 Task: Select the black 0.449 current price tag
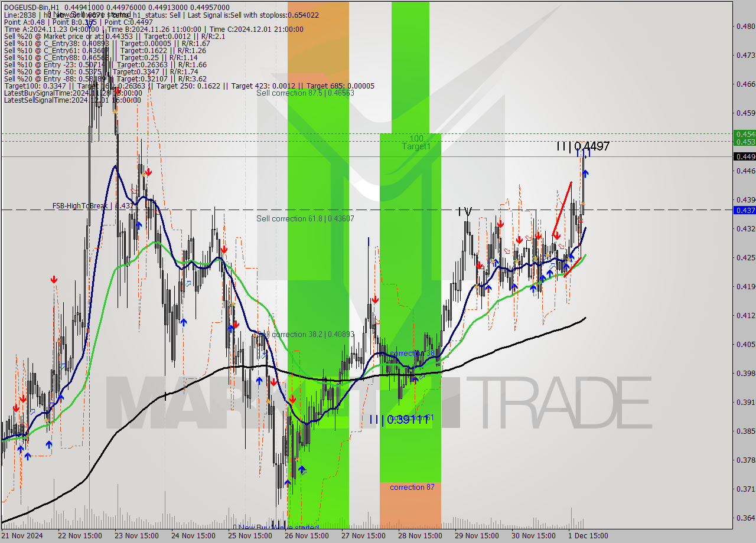744,156
